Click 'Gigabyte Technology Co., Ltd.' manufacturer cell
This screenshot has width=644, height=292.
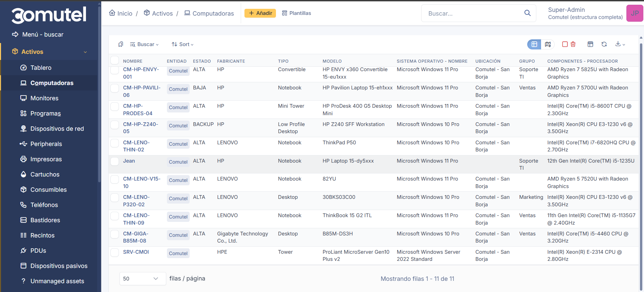click(242, 237)
